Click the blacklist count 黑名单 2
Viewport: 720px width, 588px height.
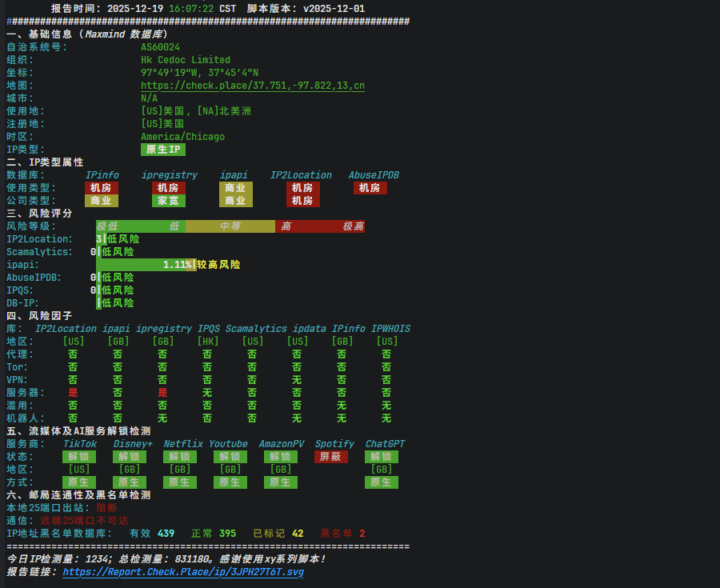coord(342,534)
